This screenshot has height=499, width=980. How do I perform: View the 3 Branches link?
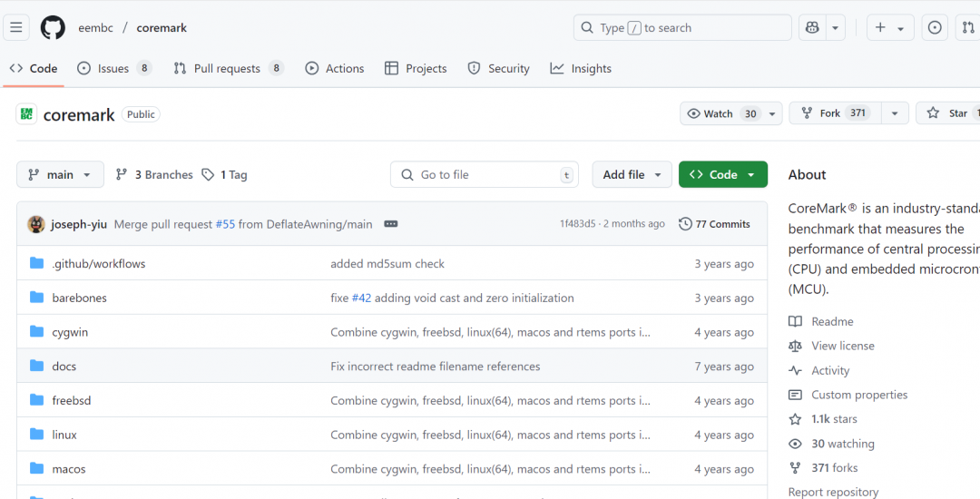[x=154, y=175]
